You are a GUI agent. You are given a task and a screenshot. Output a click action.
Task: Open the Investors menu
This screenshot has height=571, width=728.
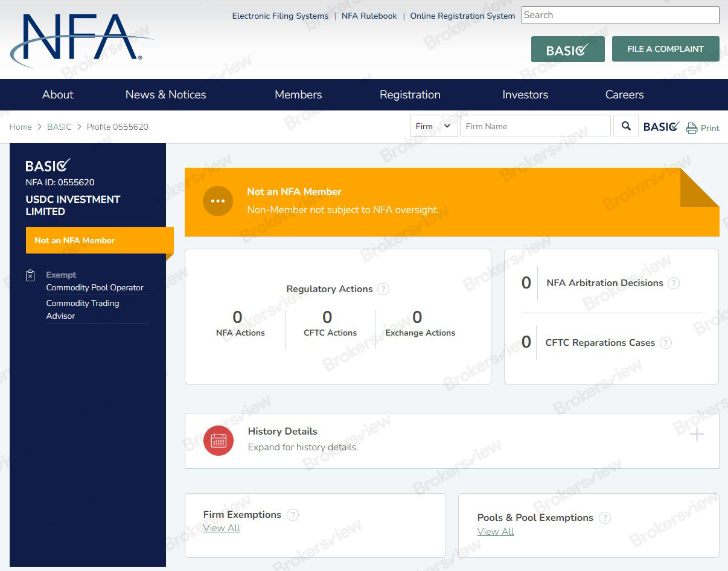coord(525,95)
